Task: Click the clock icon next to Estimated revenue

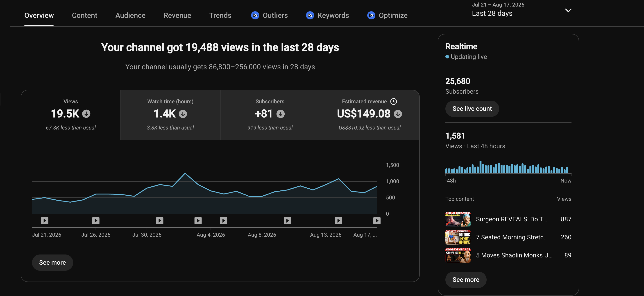Action: point(394,102)
